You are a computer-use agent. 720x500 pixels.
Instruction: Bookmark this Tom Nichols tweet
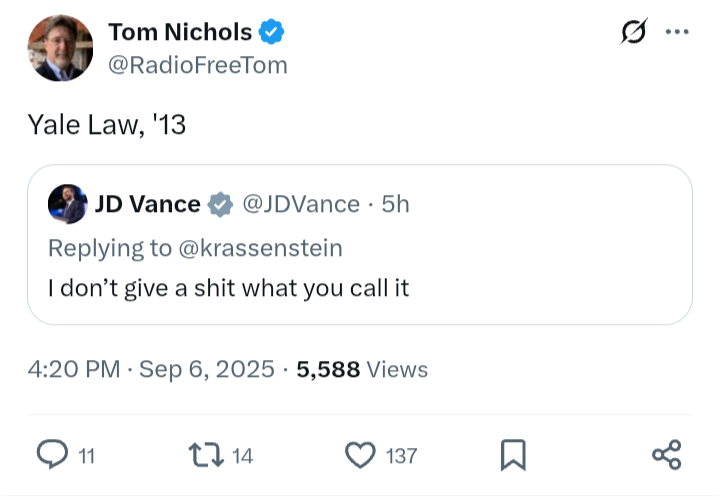point(512,455)
